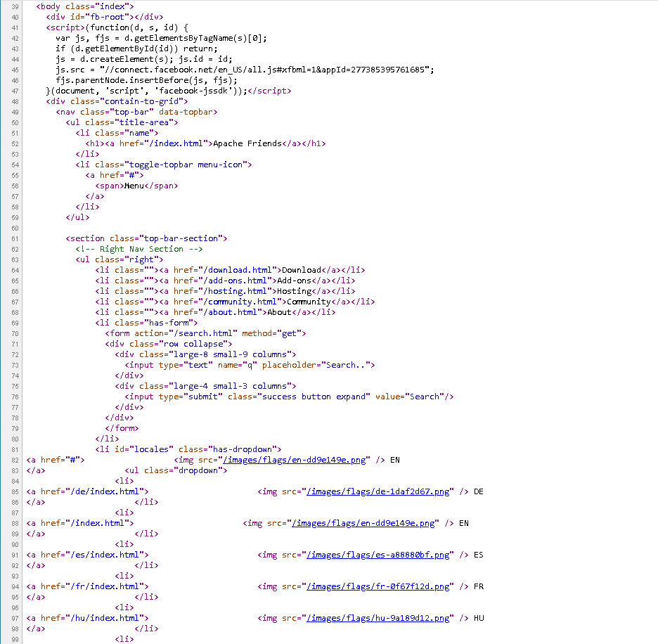Click the Menu span text

coord(134,186)
